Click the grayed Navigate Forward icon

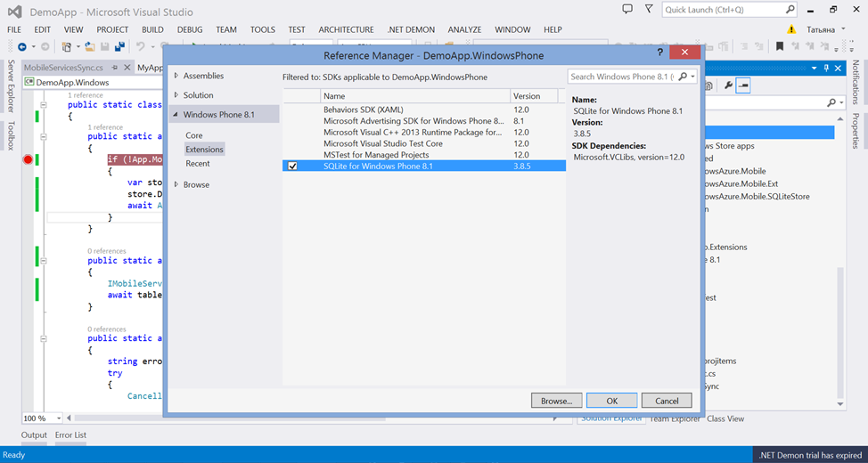pos(45,47)
